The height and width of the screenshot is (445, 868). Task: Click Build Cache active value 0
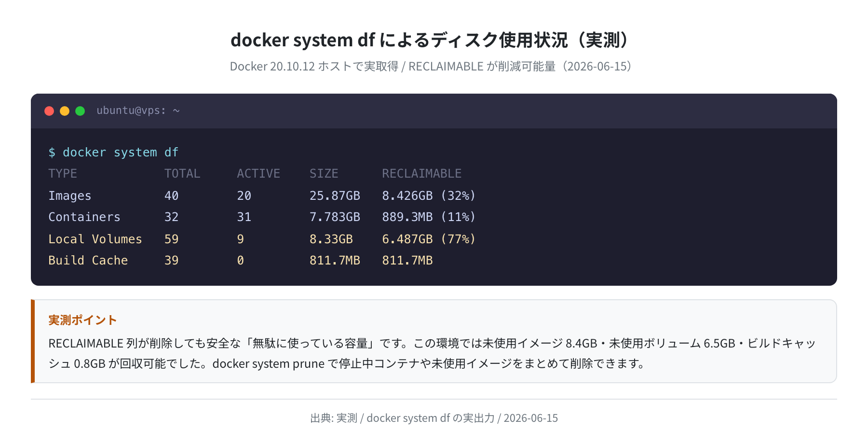click(x=241, y=261)
